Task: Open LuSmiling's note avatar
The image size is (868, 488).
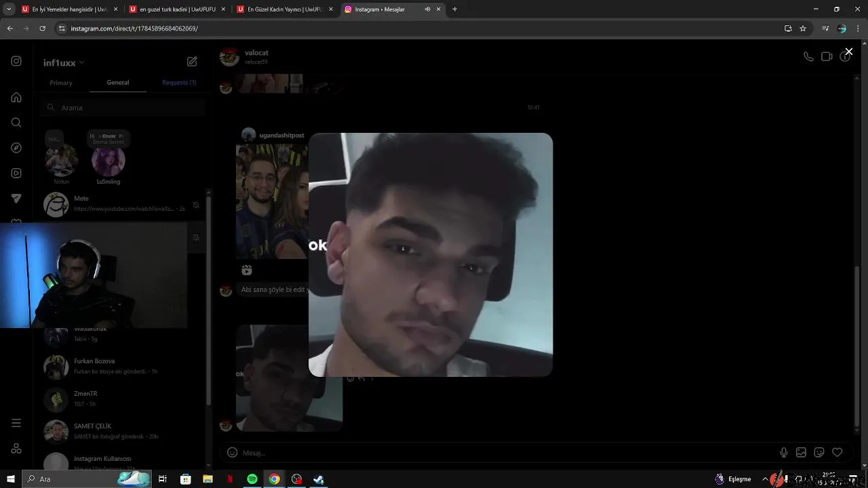Action: click(108, 161)
